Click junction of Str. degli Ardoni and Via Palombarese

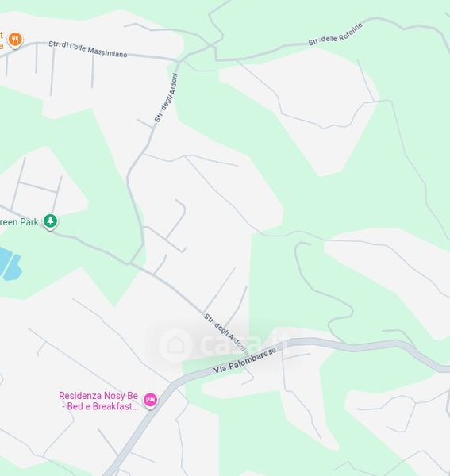[249, 356]
